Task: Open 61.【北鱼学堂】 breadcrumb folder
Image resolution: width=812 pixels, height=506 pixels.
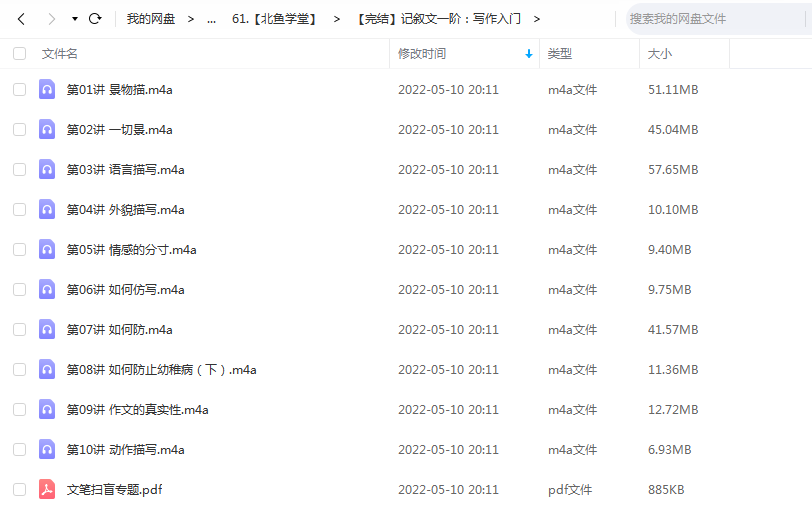Action: coord(274,19)
